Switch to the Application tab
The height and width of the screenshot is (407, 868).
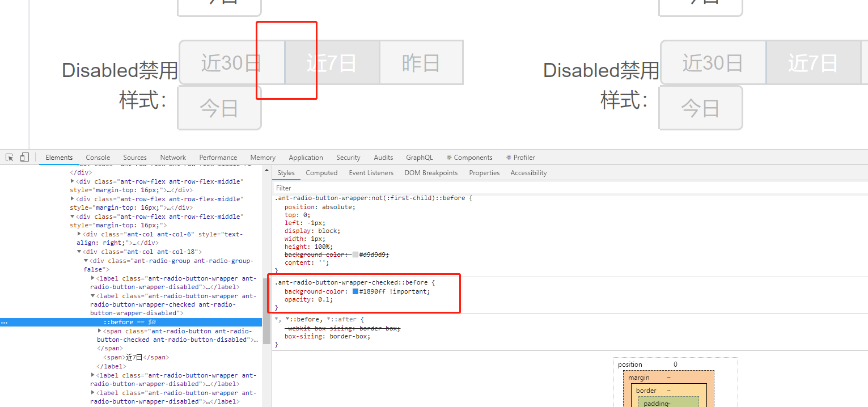306,158
